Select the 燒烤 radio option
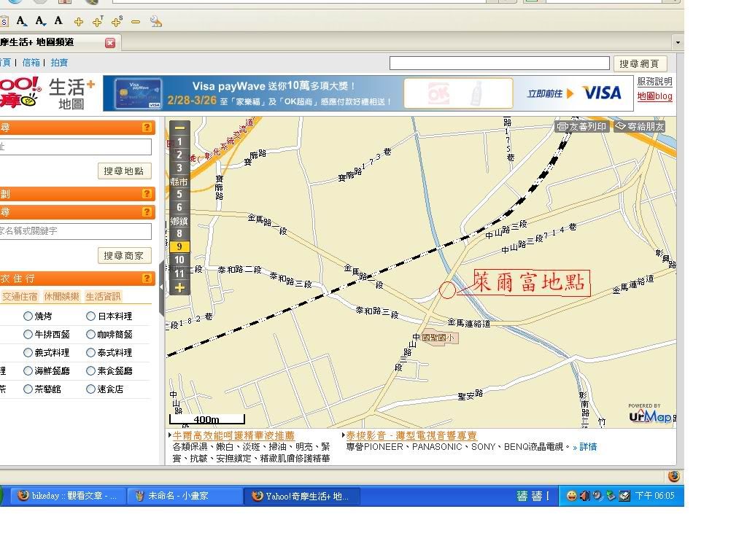 click(28, 316)
